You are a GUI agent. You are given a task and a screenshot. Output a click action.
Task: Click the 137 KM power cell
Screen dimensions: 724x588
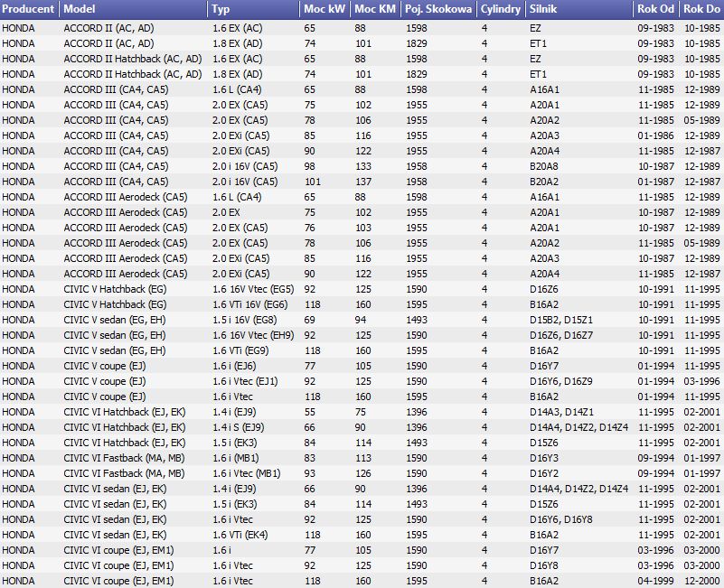click(363, 182)
